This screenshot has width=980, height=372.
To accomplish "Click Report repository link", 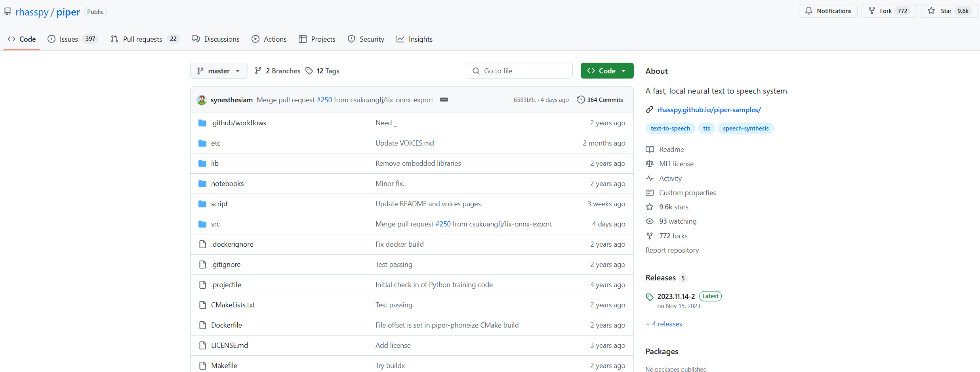I will (x=672, y=250).
